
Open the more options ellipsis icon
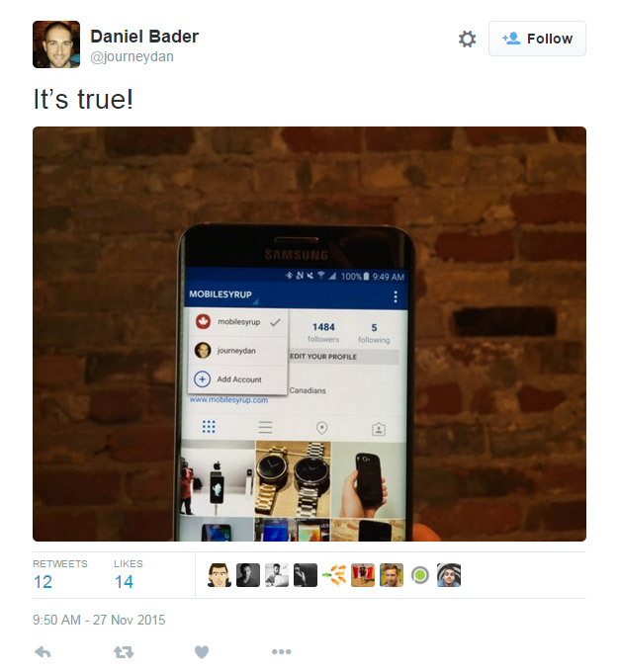tap(282, 651)
